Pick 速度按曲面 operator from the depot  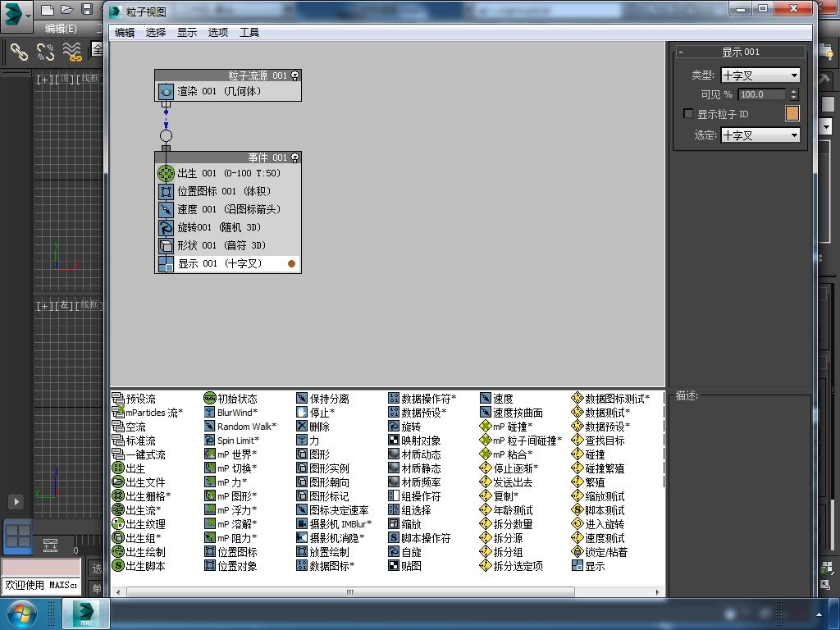(512, 413)
